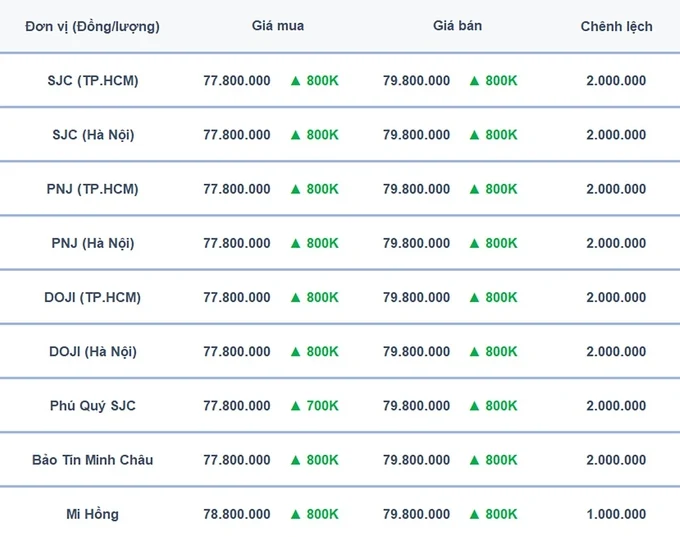Image resolution: width=680 pixels, height=537 pixels.
Task: Click the green up arrow in PNJ (Hà Nội) buy column
Action: (296, 243)
